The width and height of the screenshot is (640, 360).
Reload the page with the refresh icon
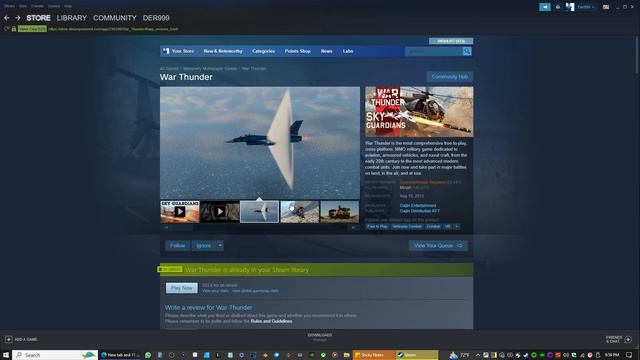click(x=6, y=29)
